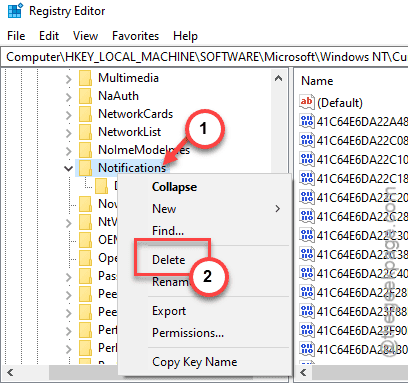Click the tree pane scroll left arrow
The width and height of the screenshot is (408, 383).
(10, 372)
